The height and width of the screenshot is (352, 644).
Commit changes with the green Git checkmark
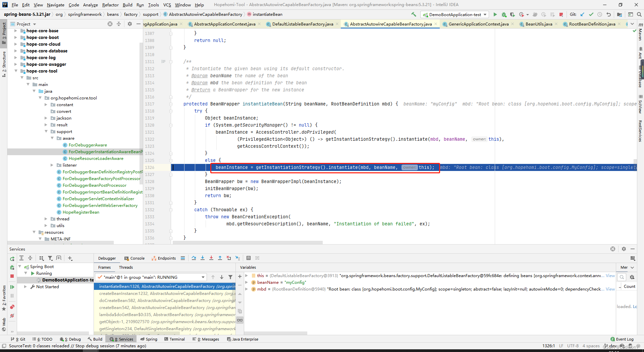click(591, 14)
